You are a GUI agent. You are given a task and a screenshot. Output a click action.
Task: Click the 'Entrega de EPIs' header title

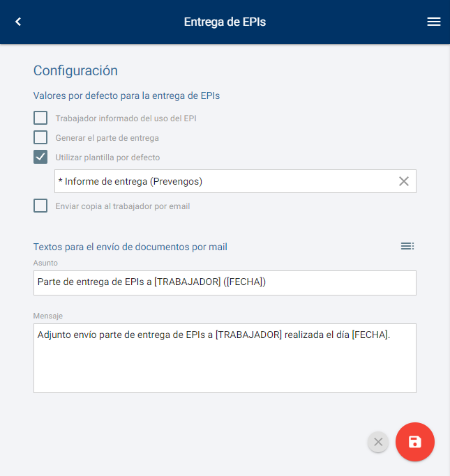[225, 22]
